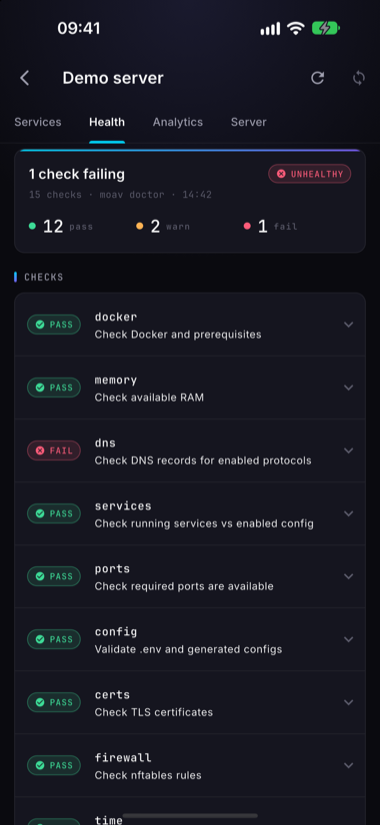
Task: Expand the services check chevron
Action: coord(348,514)
